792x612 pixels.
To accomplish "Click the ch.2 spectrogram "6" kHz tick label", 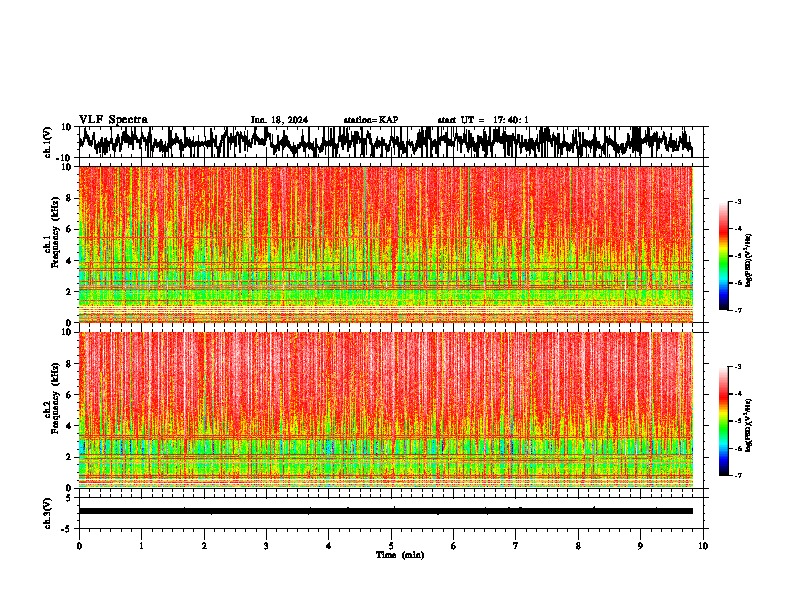I will 69,395.
